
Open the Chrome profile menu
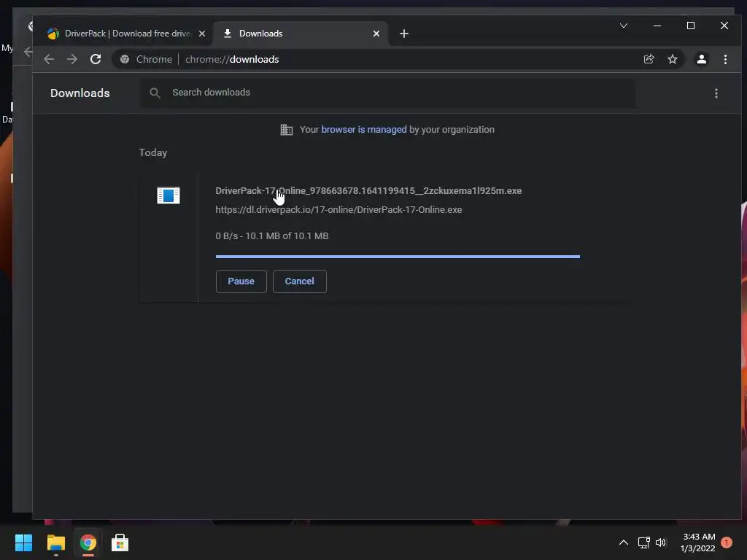(x=702, y=59)
